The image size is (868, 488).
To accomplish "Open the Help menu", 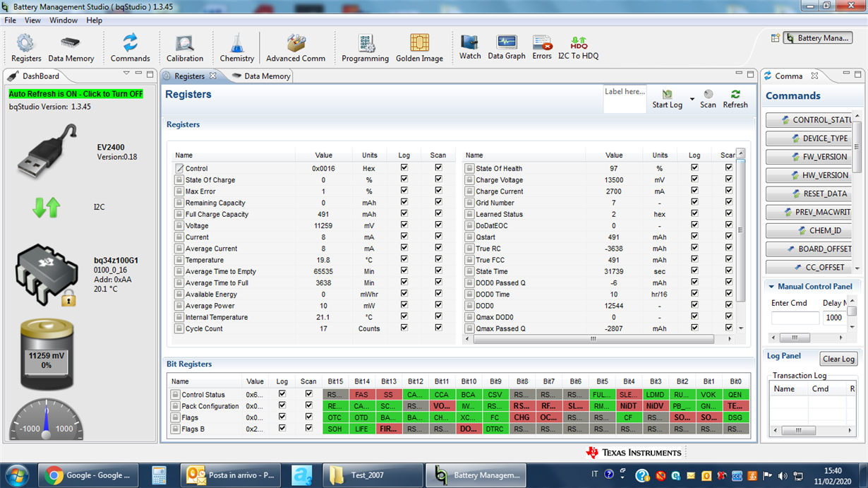I will click(95, 20).
